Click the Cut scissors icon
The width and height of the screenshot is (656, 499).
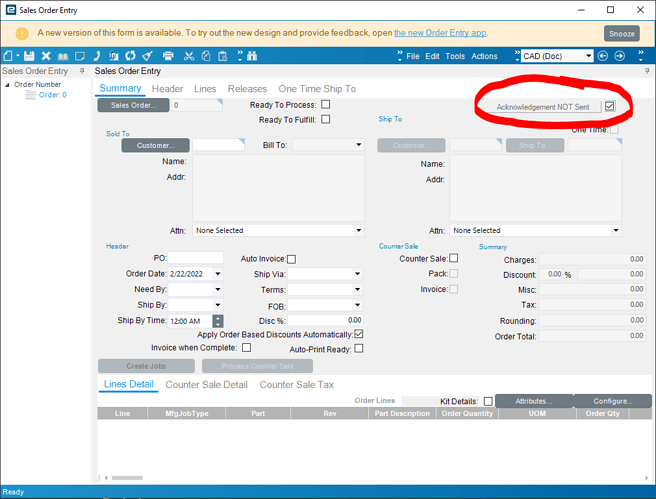coord(189,56)
